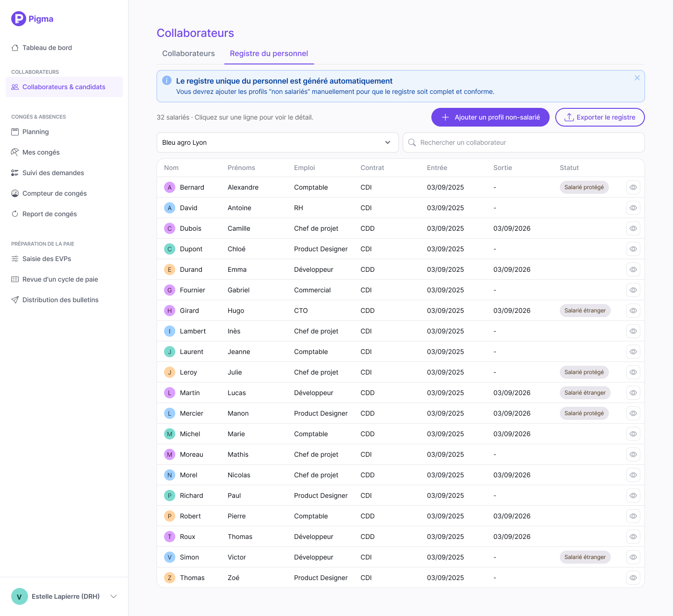Click the Planning calendar icon
Viewport: 673px width, 616px height.
point(15,132)
